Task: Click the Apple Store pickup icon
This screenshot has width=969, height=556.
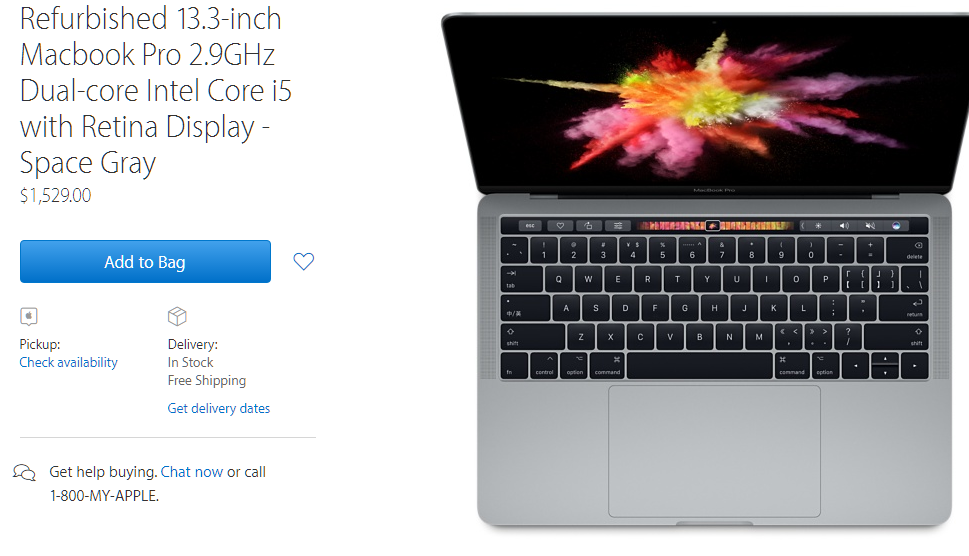Action: pos(28,316)
